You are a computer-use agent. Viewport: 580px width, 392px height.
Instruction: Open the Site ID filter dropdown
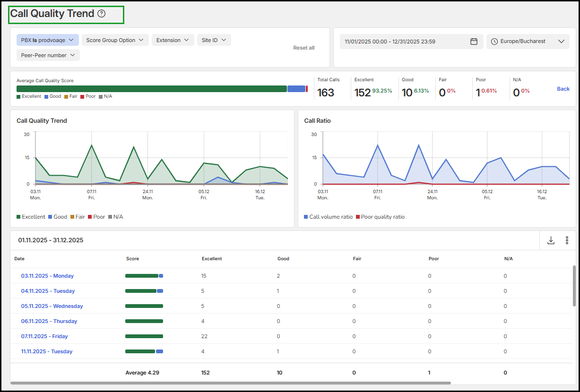coord(214,40)
